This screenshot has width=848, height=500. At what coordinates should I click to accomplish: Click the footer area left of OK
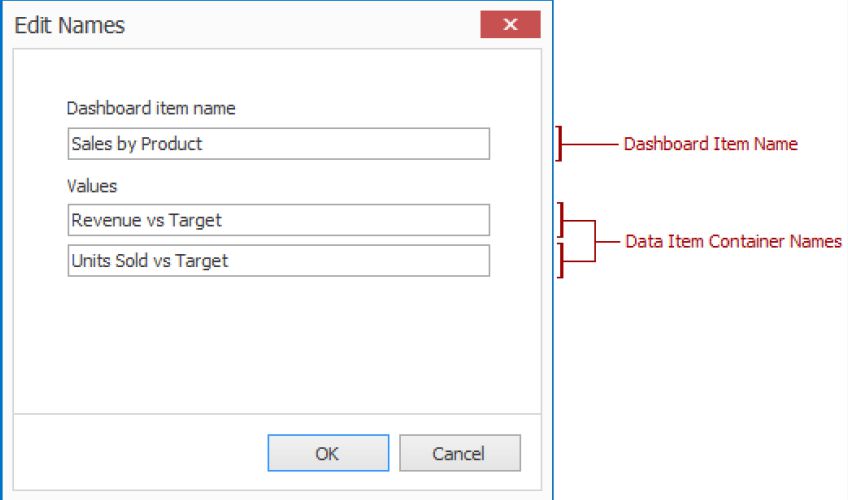tap(140, 453)
